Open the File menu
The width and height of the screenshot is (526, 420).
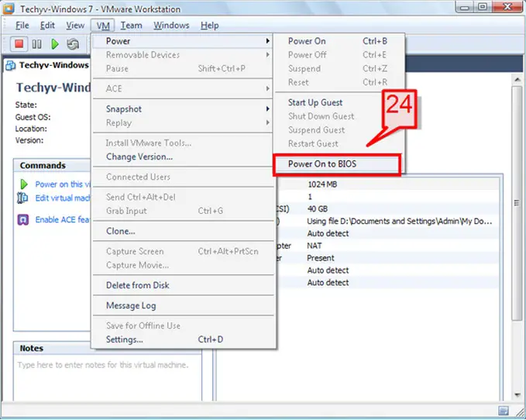(x=22, y=25)
